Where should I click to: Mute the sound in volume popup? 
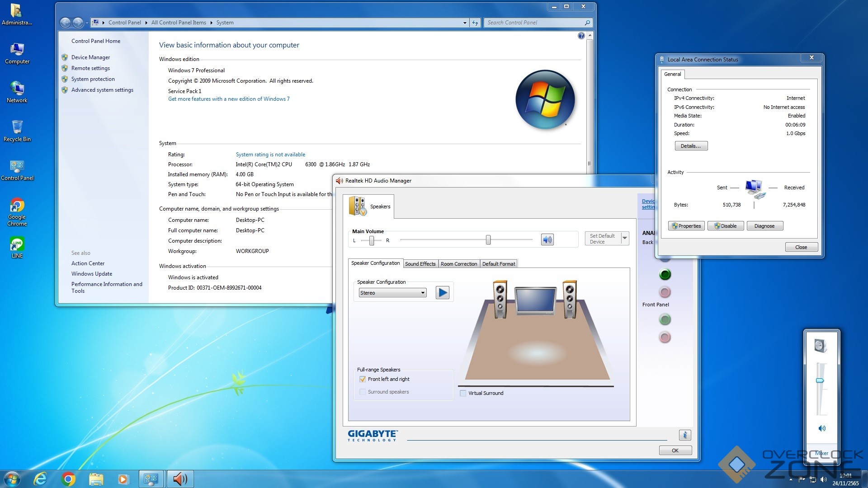point(822,428)
